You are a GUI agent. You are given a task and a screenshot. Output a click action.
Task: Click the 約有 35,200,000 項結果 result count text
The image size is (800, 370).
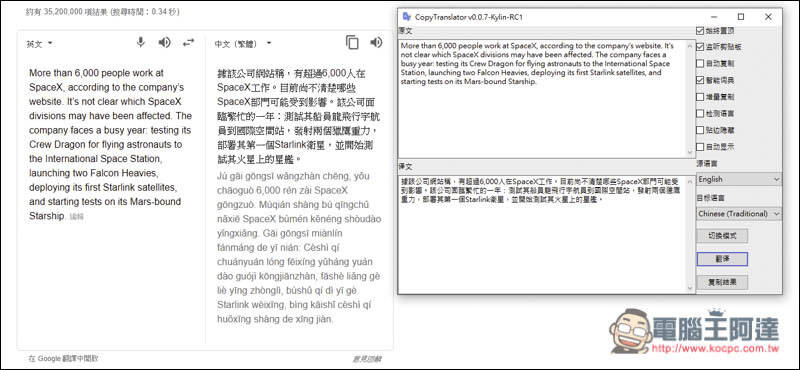[x=103, y=11]
